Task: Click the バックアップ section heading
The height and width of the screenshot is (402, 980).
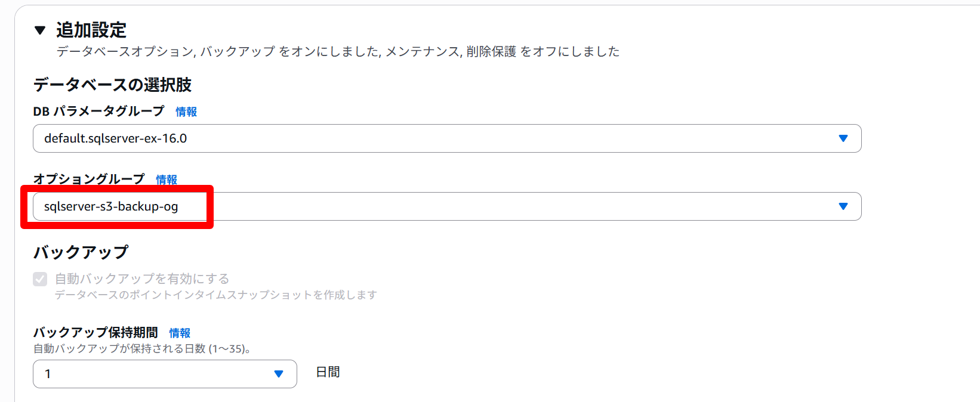Action: [x=81, y=252]
